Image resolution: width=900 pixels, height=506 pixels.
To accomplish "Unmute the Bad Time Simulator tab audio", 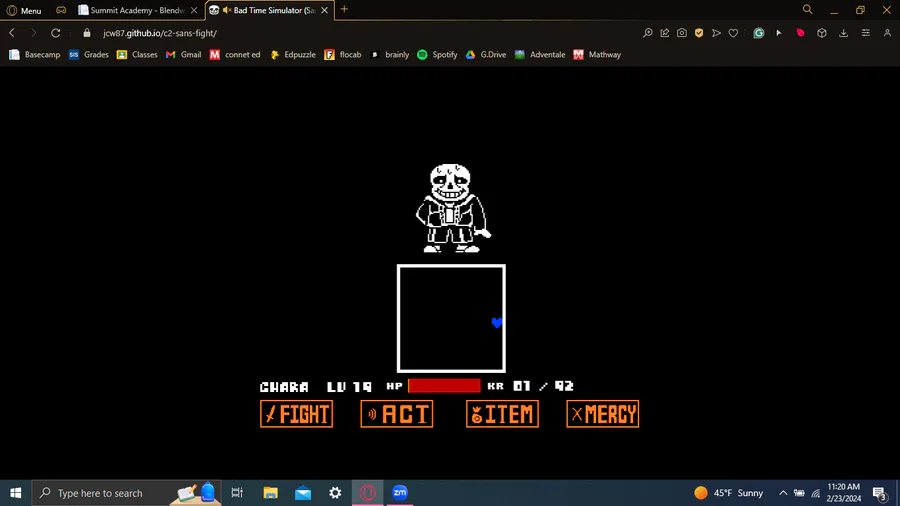I will 227,10.
